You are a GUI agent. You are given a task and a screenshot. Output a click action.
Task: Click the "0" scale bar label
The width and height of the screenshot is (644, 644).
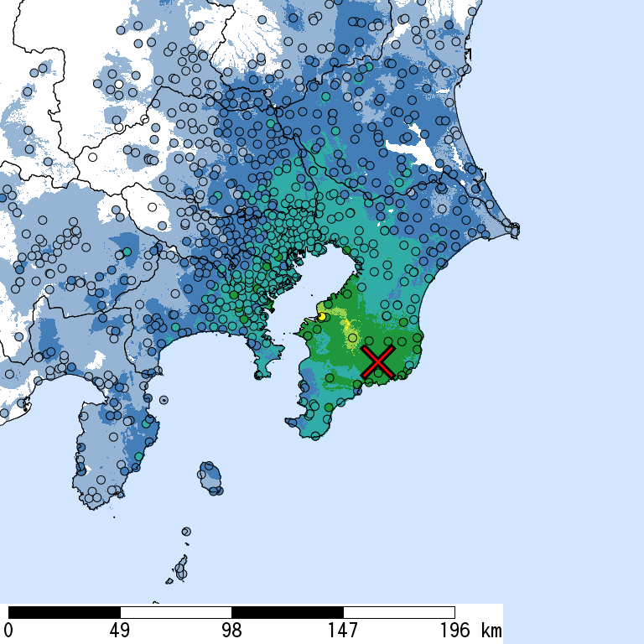[8, 630]
